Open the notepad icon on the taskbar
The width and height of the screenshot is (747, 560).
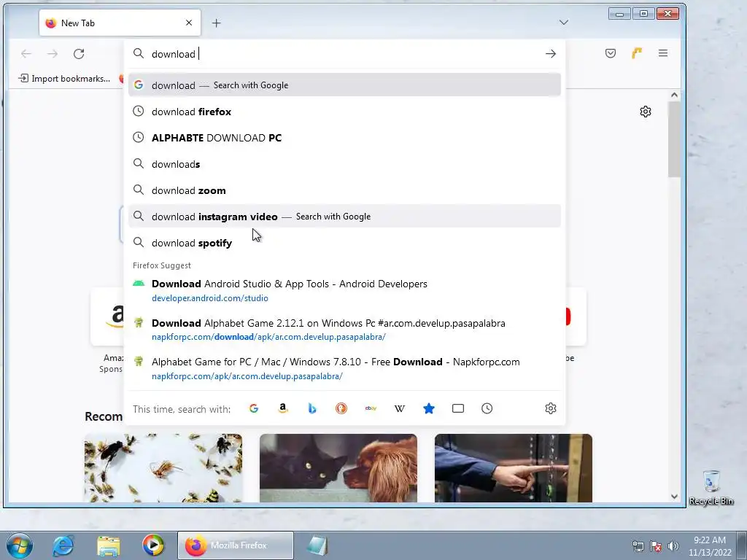coord(317,545)
